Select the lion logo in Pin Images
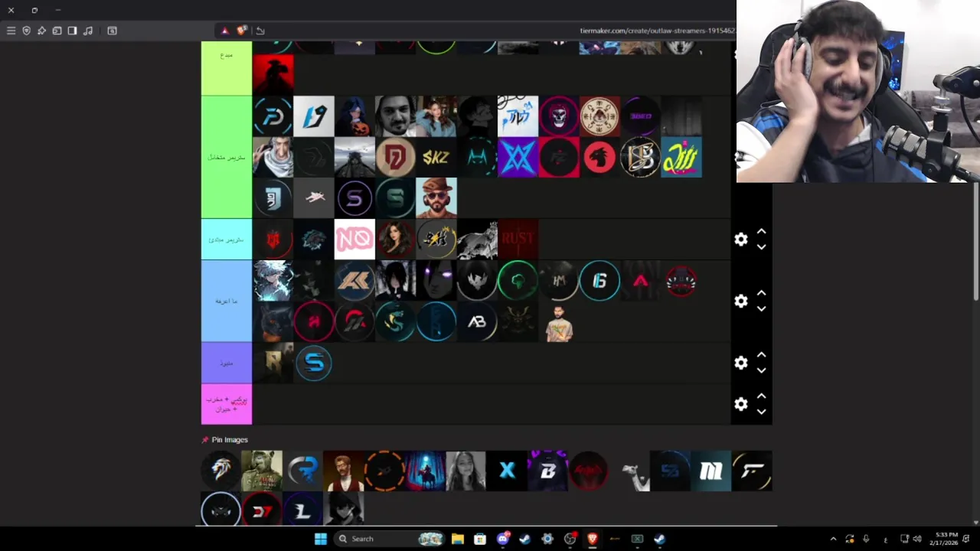Screen dimensions: 980x551 (220, 471)
